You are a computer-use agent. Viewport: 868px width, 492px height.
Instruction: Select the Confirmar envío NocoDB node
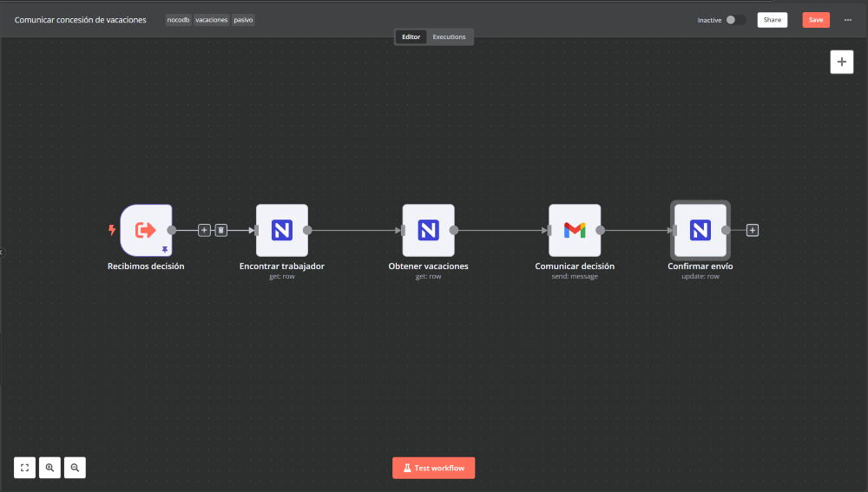[700, 230]
